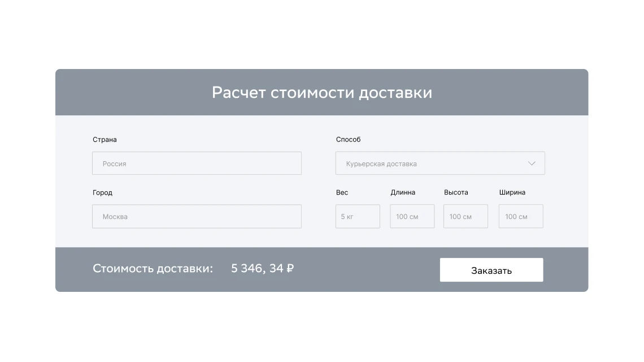Click the Длинна label text

402,192
